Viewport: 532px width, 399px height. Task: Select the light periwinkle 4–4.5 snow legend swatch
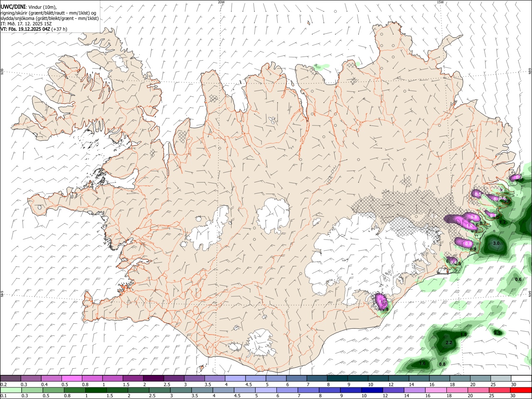tap(235, 379)
